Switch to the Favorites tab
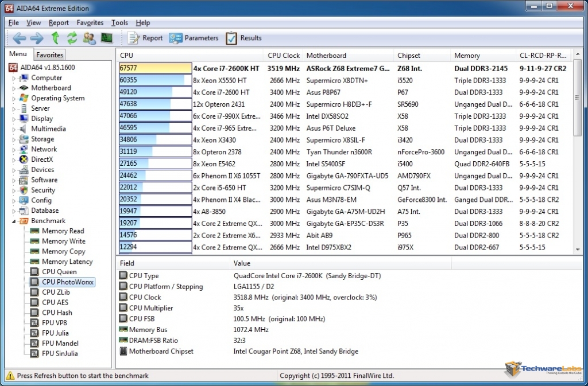This screenshot has height=386, width=588. tap(49, 55)
